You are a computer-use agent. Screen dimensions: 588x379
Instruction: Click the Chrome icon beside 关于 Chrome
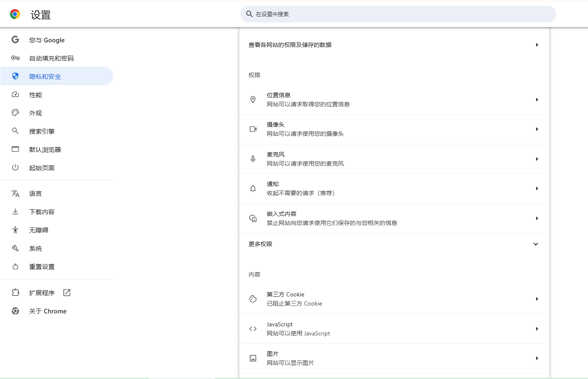(x=15, y=311)
